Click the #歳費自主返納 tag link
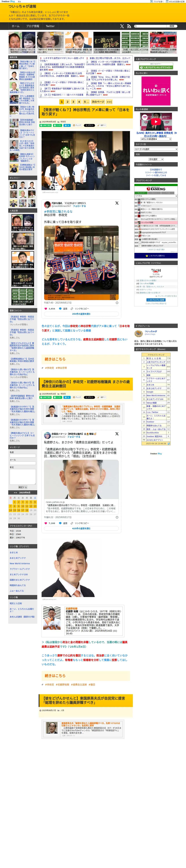Screen dimensions: 186x868 point(79,684)
